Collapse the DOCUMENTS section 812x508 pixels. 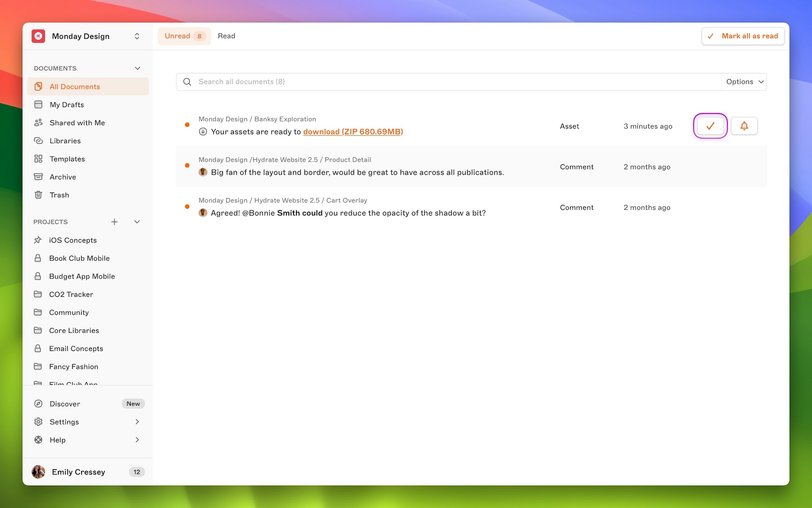click(x=137, y=68)
